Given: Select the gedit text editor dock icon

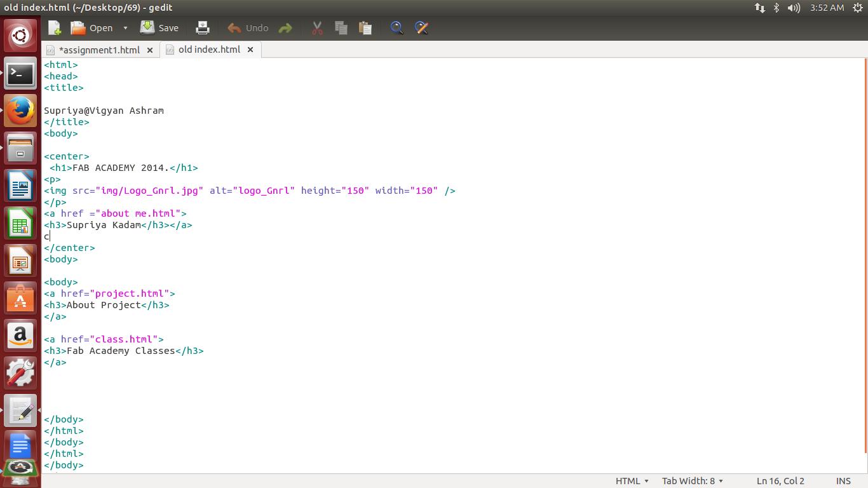Looking at the screenshot, I should point(20,411).
